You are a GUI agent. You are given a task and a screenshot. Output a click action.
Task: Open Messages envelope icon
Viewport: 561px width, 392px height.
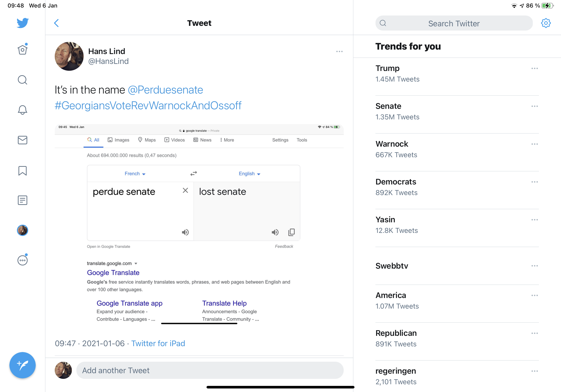[23, 140]
